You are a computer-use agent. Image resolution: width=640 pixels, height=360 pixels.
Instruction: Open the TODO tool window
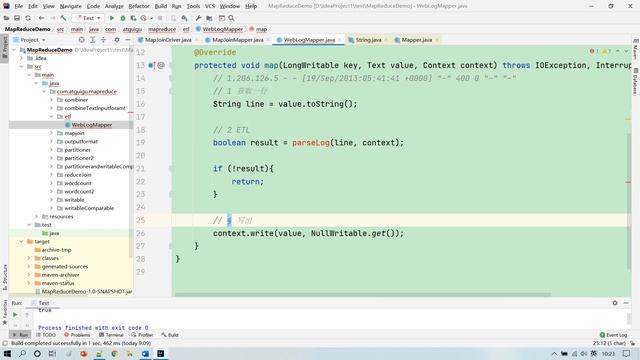tap(46, 335)
